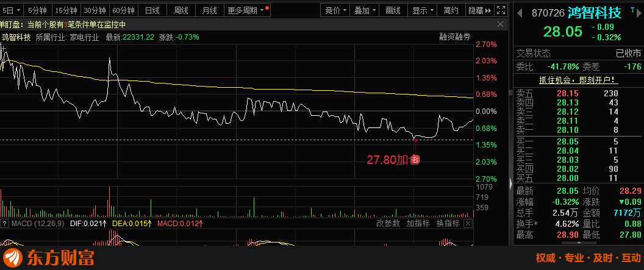
Task: Click 隐藏 to hide the side panel
Action: [x=480, y=11]
